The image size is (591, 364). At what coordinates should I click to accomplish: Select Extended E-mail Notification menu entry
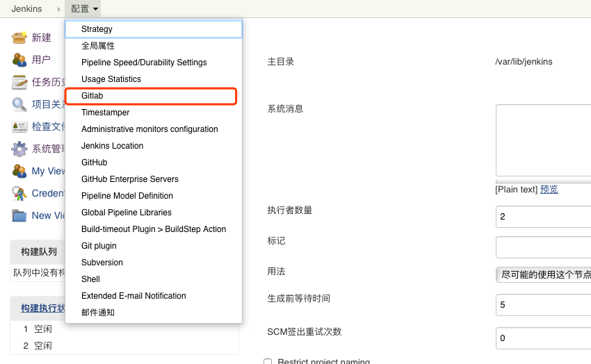pos(133,296)
